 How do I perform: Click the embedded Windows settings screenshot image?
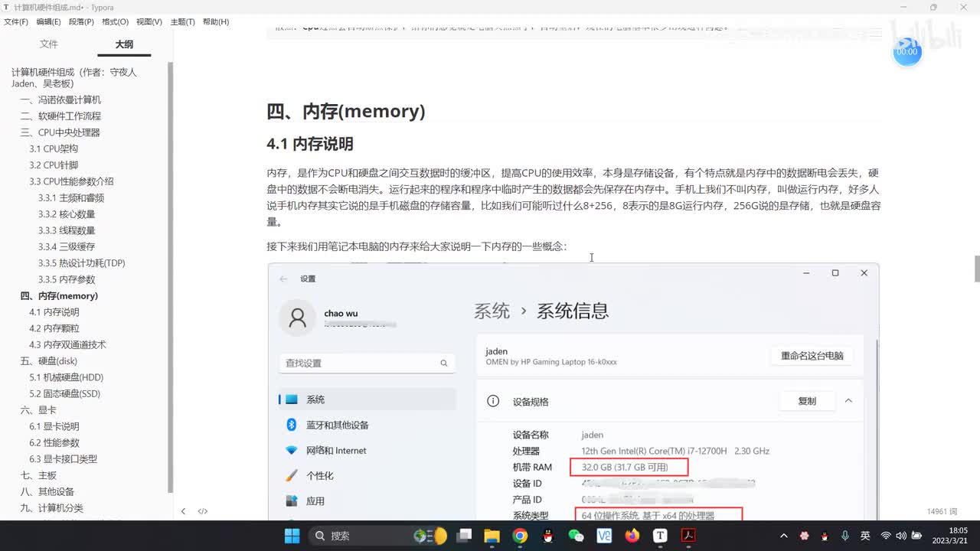[x=573, y=392]
